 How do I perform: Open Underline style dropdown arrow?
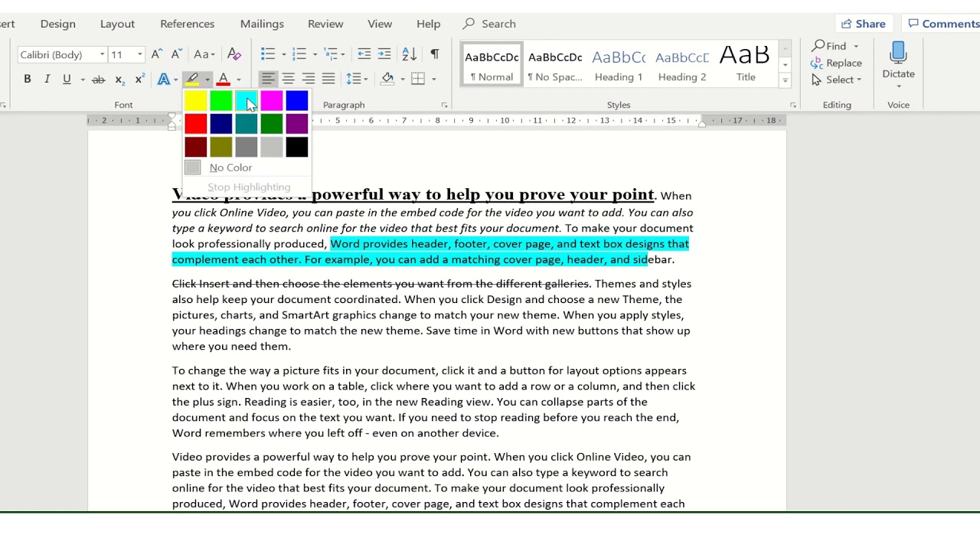pyautogui.click(x=82, y=79)
